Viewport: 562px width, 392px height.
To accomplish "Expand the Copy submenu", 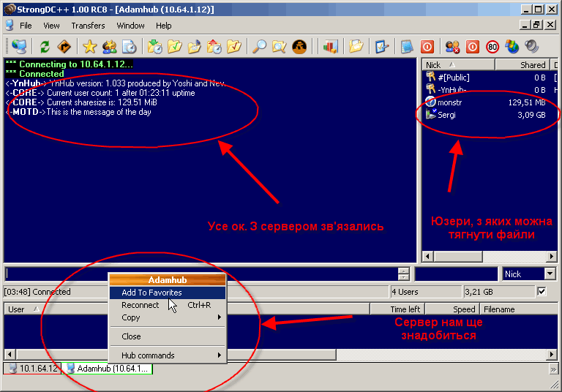I will (168, 317).
